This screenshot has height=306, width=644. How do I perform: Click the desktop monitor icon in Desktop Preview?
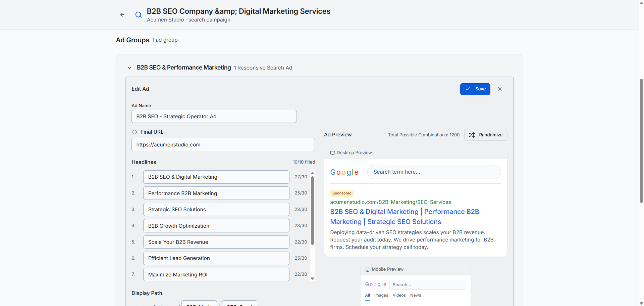332,153
